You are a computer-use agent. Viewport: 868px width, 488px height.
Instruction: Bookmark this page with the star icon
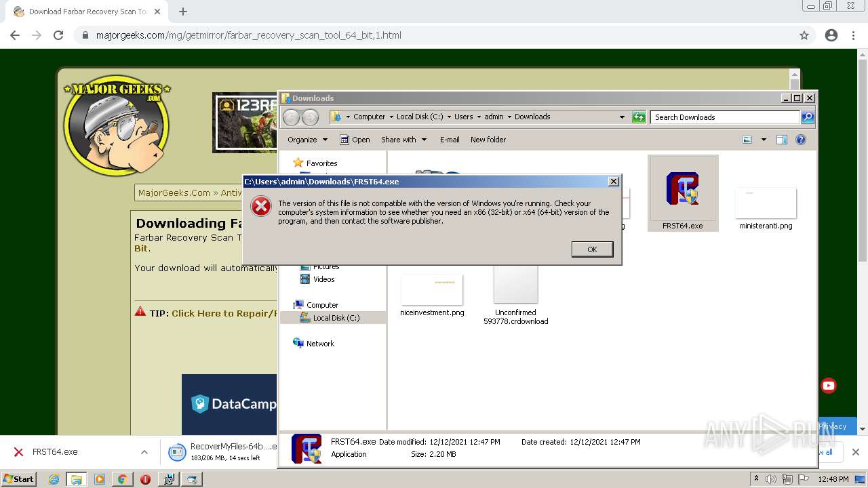coord(804,35)
